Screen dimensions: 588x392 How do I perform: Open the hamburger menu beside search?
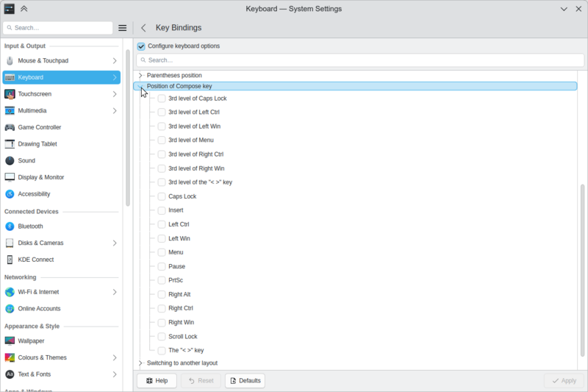(x=123, y=28)
